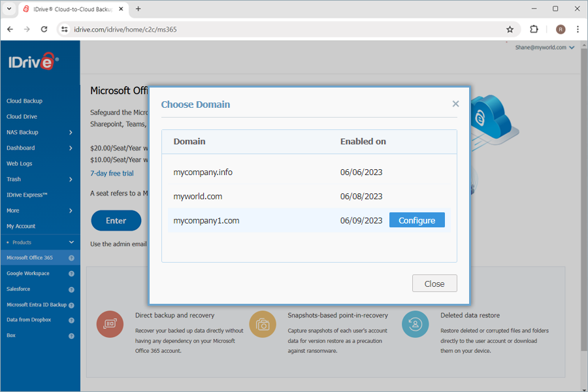
Task: Click the 06/08/2023 enabled date
Action: 361,196
